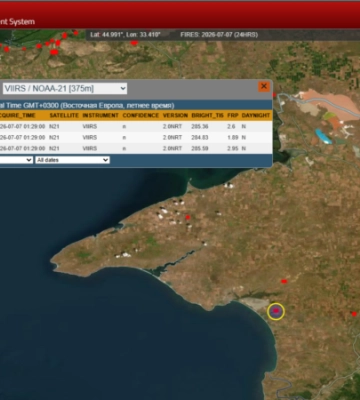The image size is (360, 400).
Task: Click the bright blue lake on the map
Action: point(323,137)
